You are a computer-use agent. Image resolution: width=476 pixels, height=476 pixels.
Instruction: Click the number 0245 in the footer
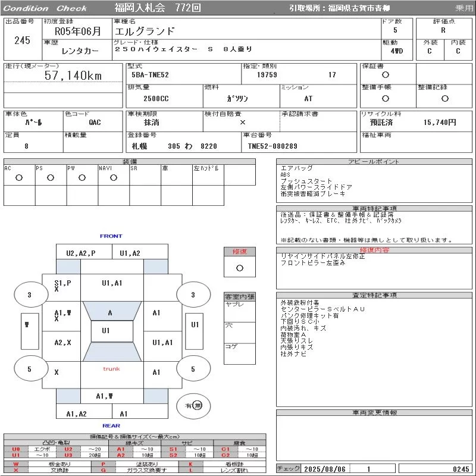point(461,469)
